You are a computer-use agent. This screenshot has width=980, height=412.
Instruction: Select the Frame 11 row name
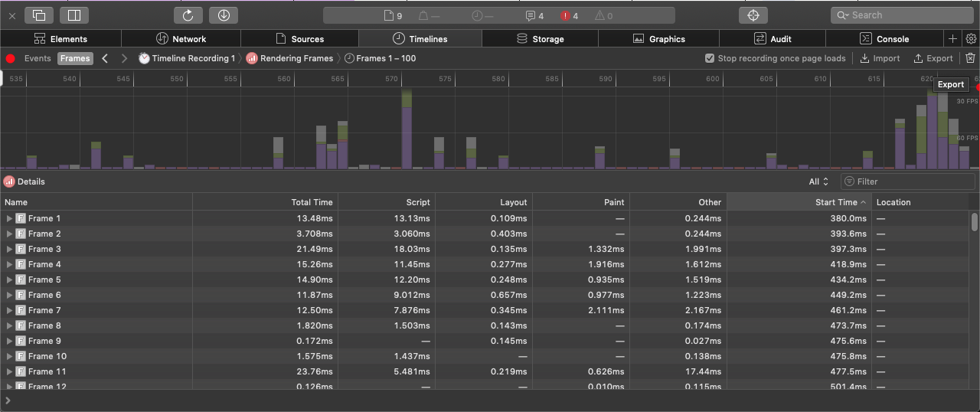coord(47,371)
